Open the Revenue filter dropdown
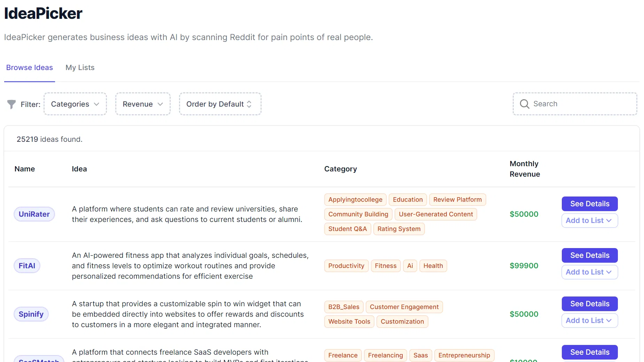This screenshot has height=362, width=644. click(x=142, y=104)
